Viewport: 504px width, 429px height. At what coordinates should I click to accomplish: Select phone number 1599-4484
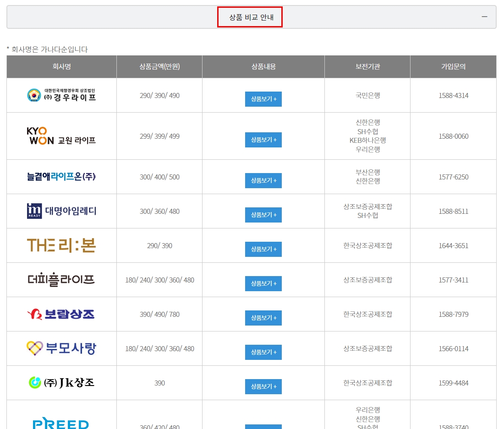[x=453, y=383]
